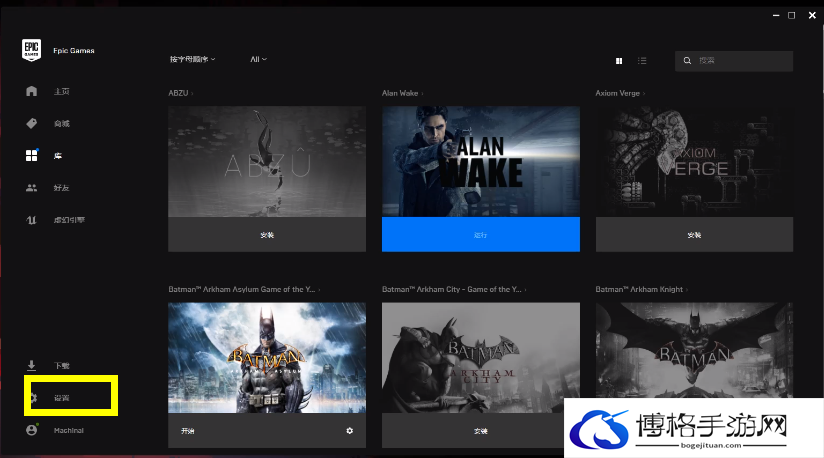Select the Machinal account label
Image resolution: width=824 pixels, height=458 pixels.
(x=68, y=430)
